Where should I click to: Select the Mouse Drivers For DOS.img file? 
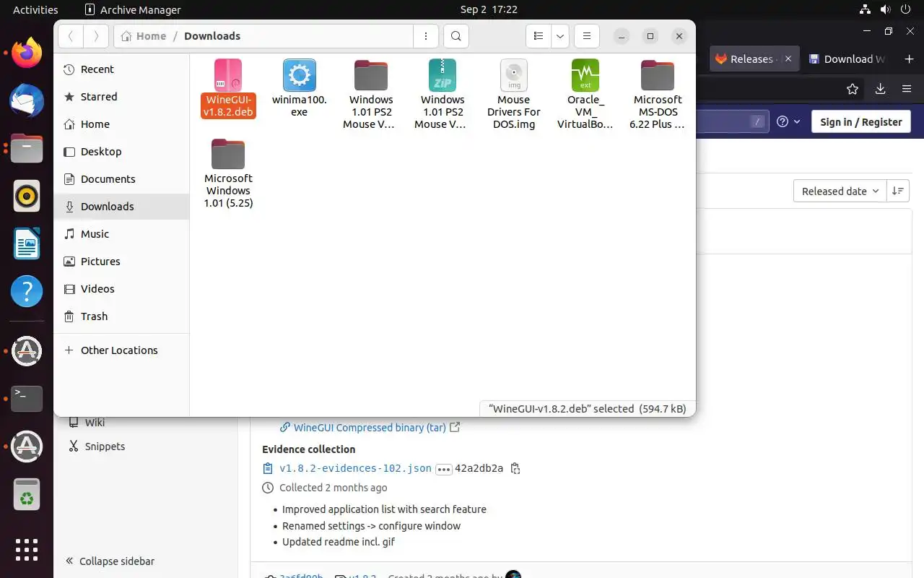514,75
